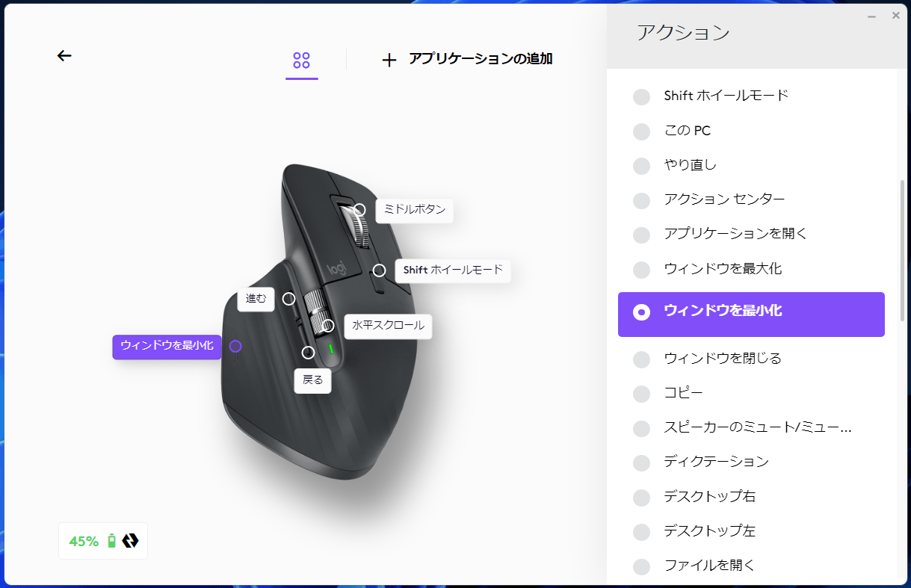911x588 pixels.
Task: Select the forward button hotspot on the mouse
Action: tap(288, 299)
